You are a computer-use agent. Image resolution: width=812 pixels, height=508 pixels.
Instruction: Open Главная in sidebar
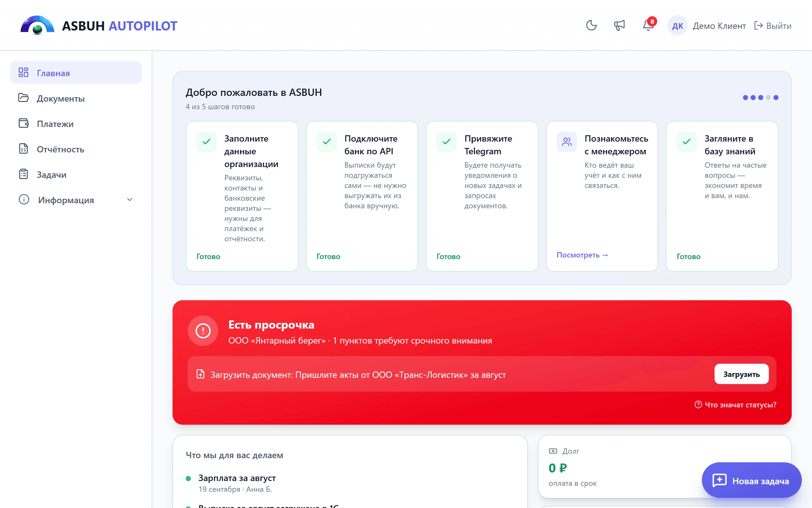76,73
